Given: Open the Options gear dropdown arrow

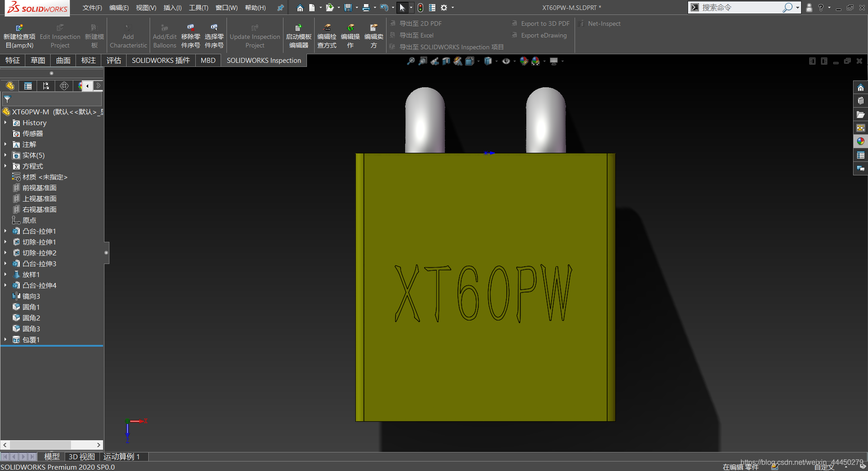Looking at the screenshot, I should click(453, 8).
